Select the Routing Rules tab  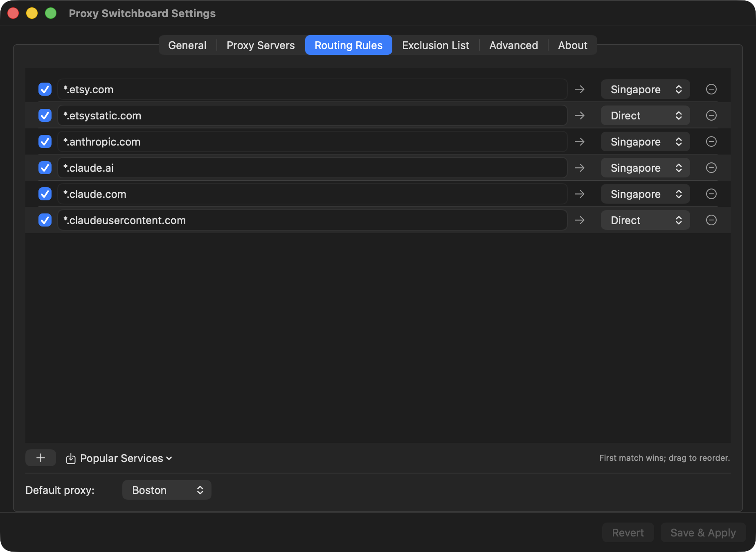click(x=349, y=45)
